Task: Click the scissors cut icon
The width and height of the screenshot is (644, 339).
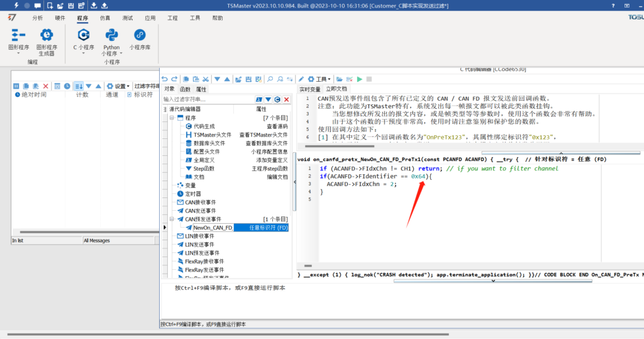Action: (206, 79)
